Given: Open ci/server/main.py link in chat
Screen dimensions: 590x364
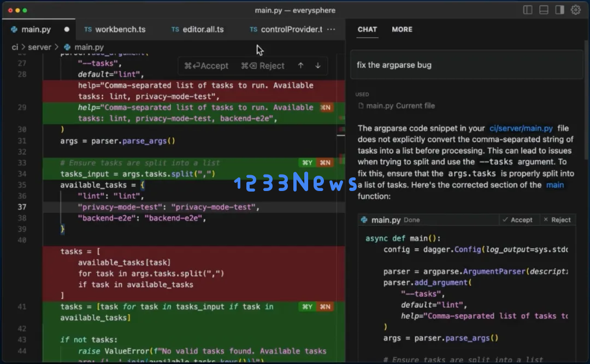Looking at the screenshot, I should click(521, 128).
